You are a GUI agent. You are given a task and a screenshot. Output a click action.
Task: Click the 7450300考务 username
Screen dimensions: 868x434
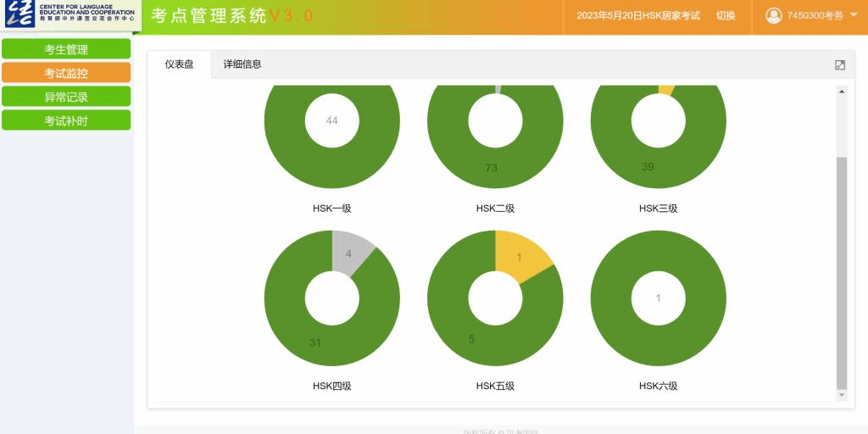pyautogui.click(x=815, y=15)
